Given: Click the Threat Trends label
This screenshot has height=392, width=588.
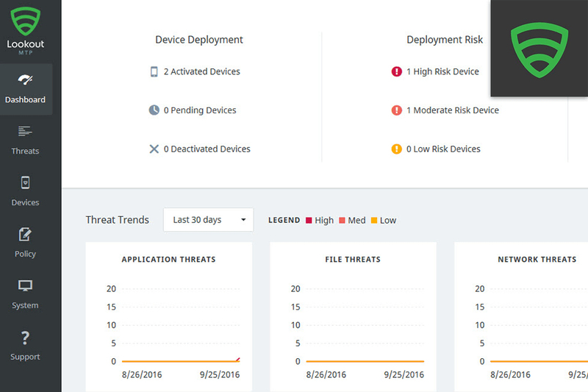Looking at the screenshot, I should [118, 220].
